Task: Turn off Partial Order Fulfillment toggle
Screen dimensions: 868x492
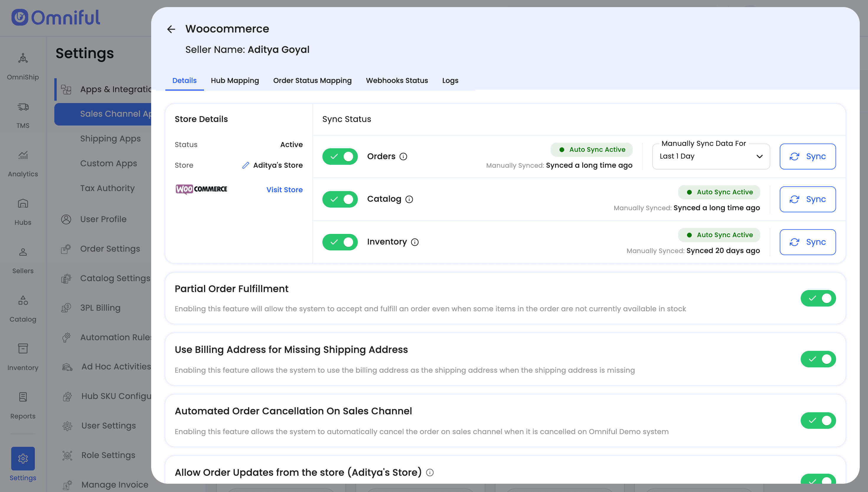Action: 818,298
